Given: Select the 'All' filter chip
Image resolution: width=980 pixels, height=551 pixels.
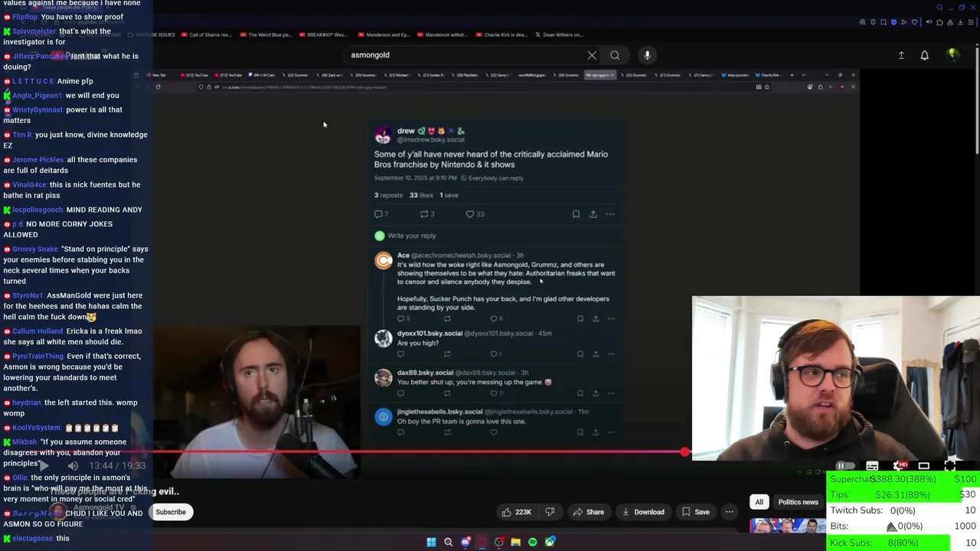Looking at the screenshot, I should (759, 502).
